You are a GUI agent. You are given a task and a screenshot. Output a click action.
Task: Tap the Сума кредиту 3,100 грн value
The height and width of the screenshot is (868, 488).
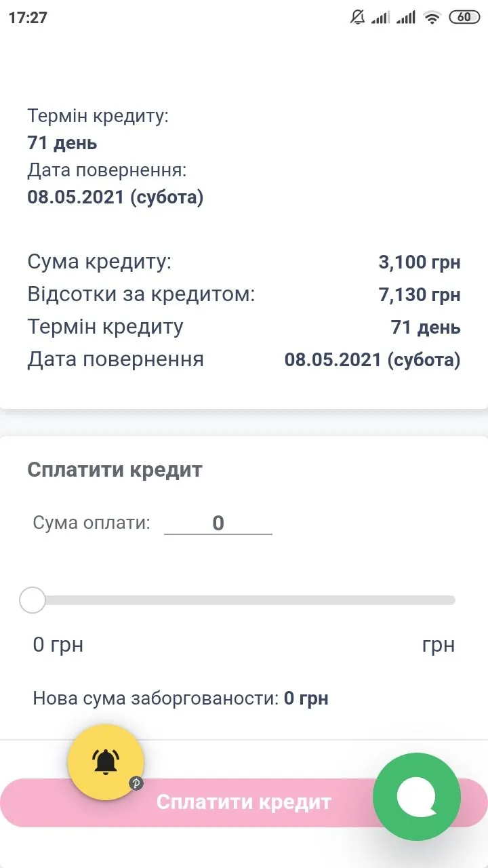[x=419, y=262]
